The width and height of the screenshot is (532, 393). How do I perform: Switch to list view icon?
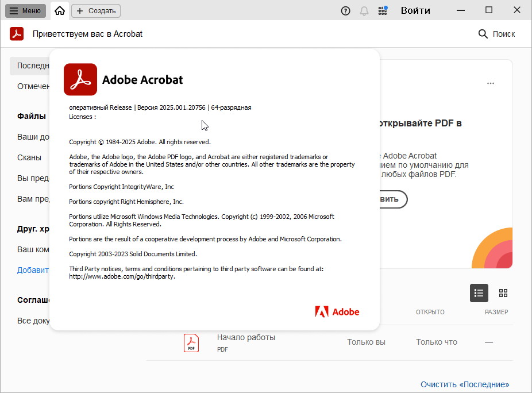point(479,293)
